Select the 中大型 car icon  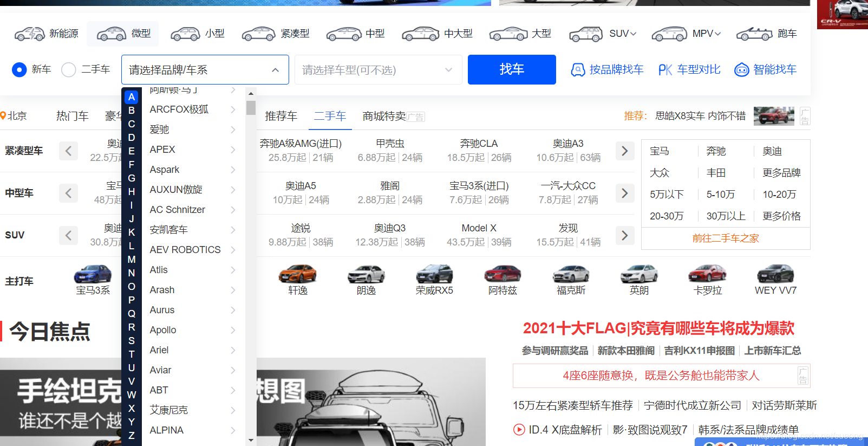420,34
